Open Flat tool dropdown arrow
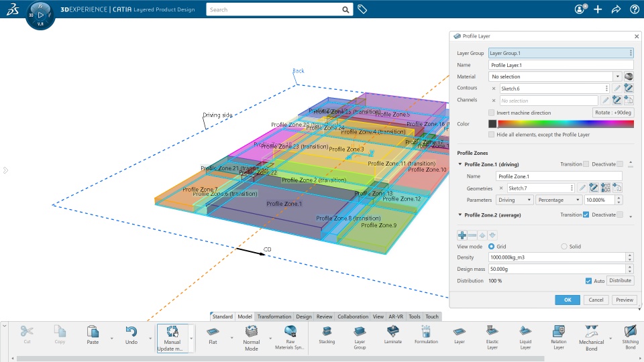Image resolution: width=644 pixels, height=362 pixels. click(231, 338)
